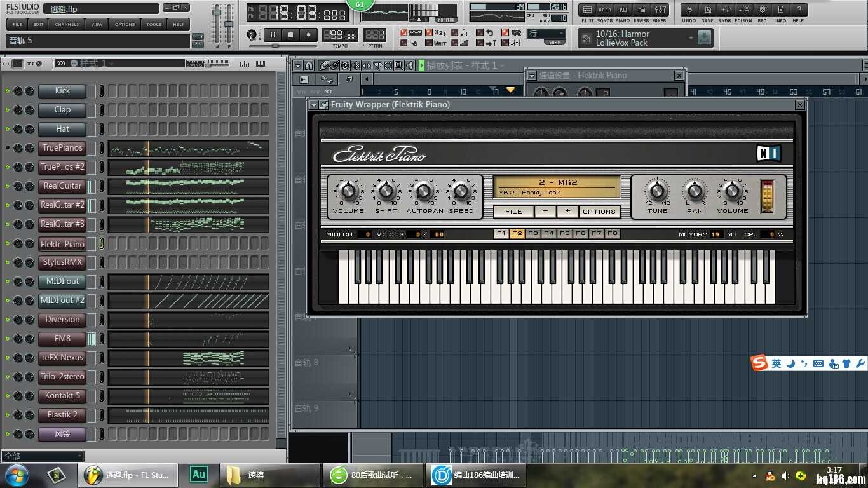Screen dimensions: 868x488
Task: Select the slice tool in playlist toolbar
Action: (377, 65)
